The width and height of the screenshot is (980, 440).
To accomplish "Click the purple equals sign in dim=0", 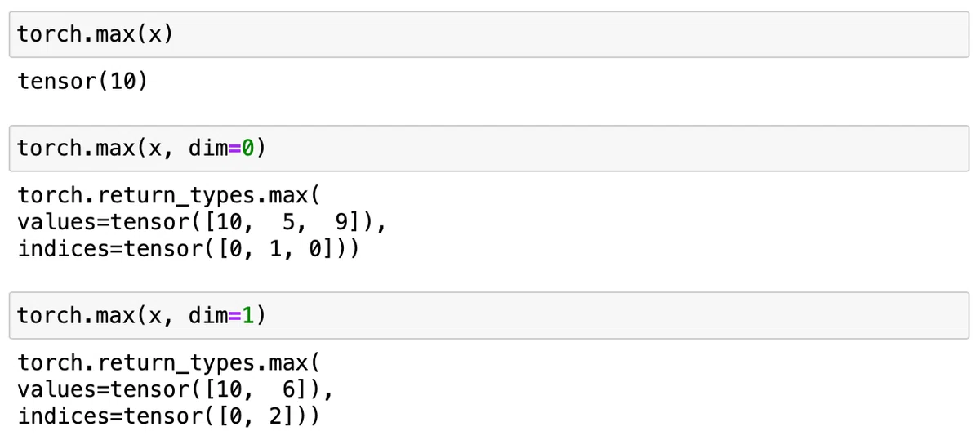I will coord(235,149).
